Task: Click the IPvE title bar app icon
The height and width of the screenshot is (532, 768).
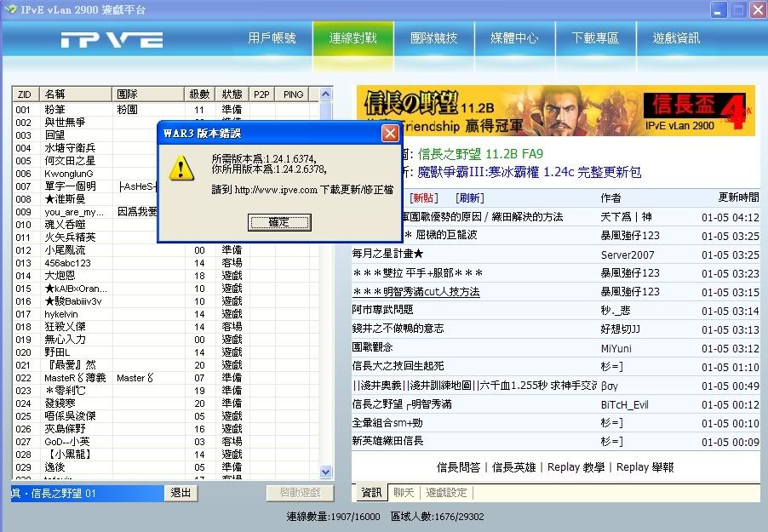Action: pos(11,9)
